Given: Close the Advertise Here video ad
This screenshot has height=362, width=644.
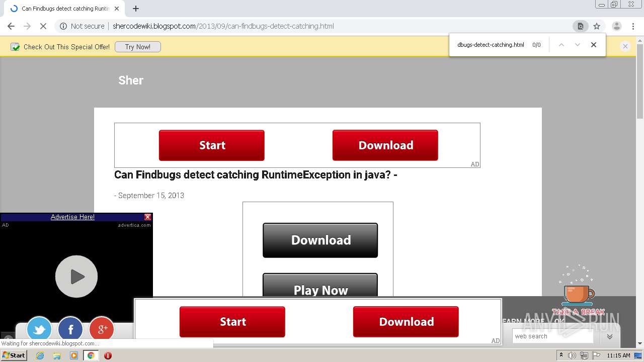Looking at the screenshot, I should coord(147,217).
